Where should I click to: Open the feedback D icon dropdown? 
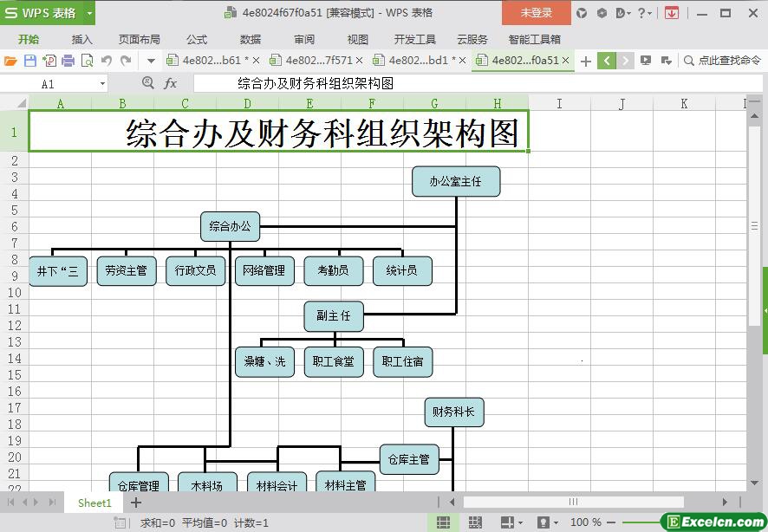click(623, 13)
